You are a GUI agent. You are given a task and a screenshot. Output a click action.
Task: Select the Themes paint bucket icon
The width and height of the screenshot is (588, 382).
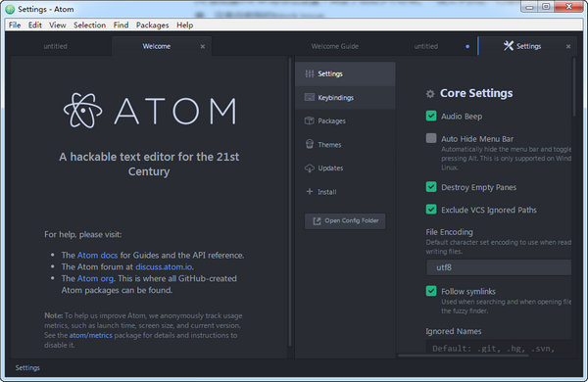310,144
